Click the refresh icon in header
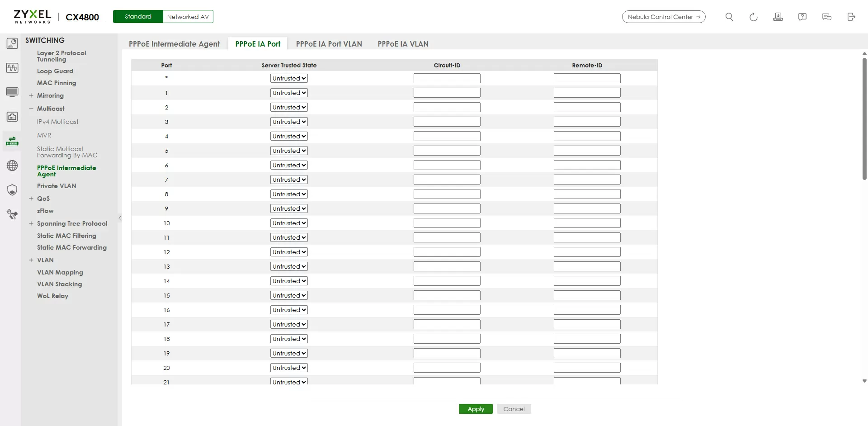 (x=753, y=17)
